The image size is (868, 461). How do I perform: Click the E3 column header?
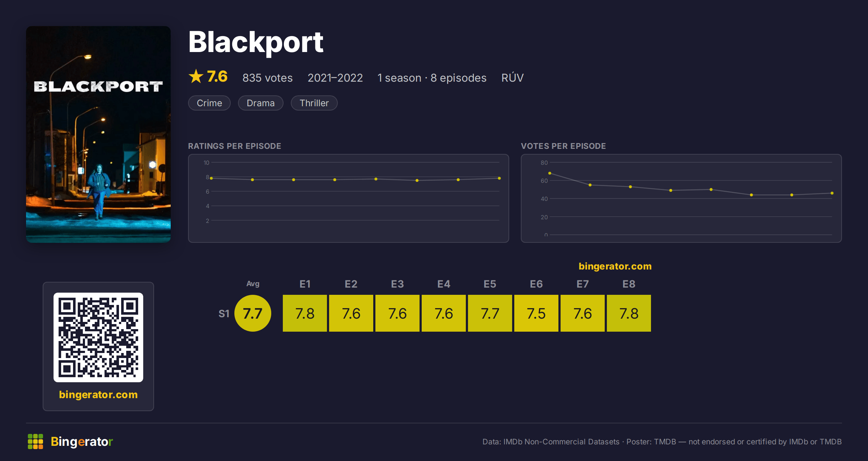397,284
